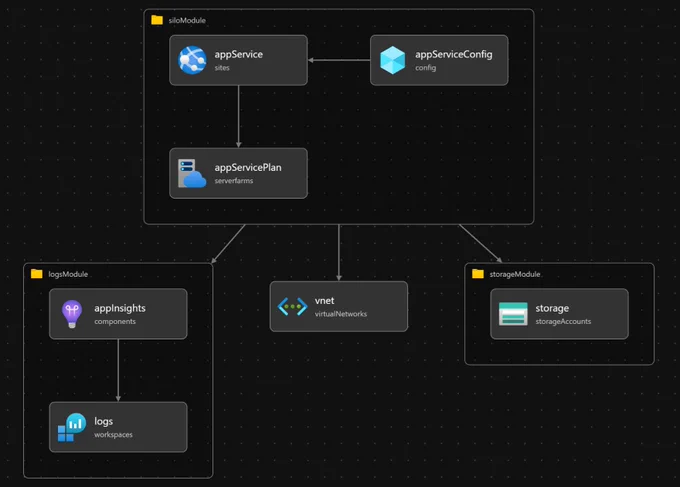
Task: Click the logsModule label text
Action: tap(68, 274)
